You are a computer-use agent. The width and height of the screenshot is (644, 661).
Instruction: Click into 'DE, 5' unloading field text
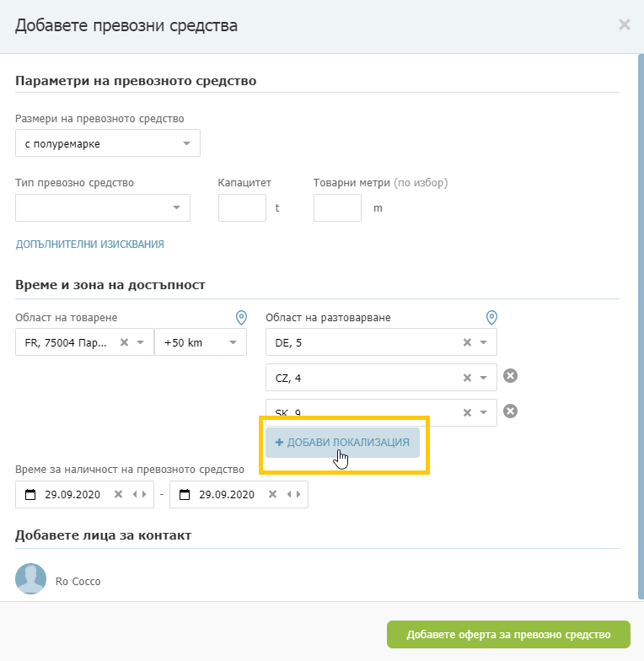[288, 342]
